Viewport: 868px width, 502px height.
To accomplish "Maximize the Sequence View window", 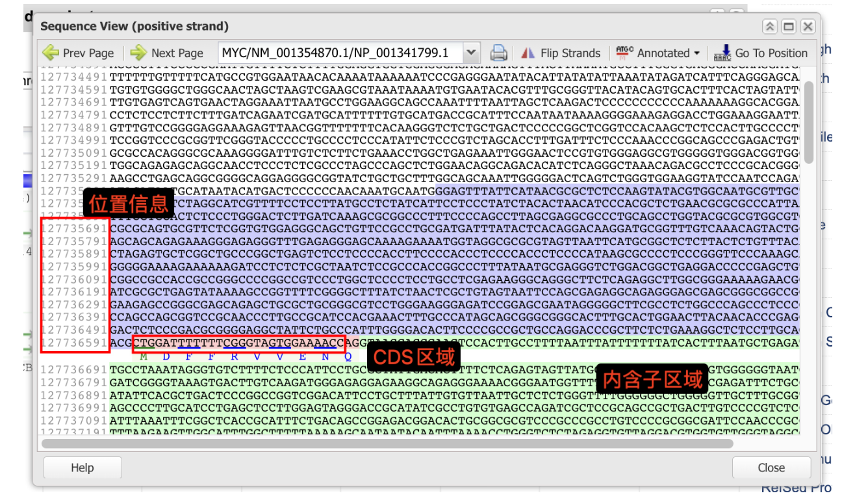I will 789,27.
